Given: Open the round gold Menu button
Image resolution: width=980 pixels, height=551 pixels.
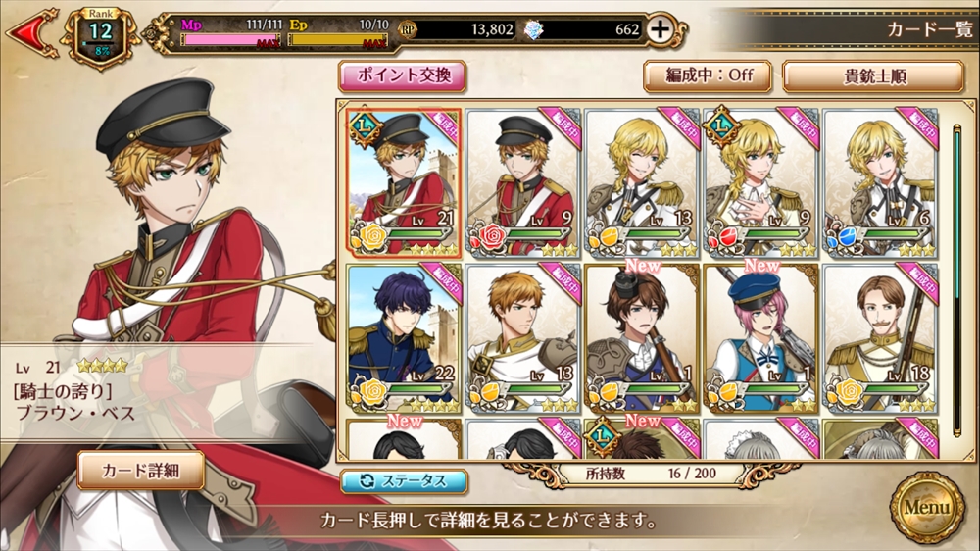Looking at the screenshot, I should (x=927, y=507).
